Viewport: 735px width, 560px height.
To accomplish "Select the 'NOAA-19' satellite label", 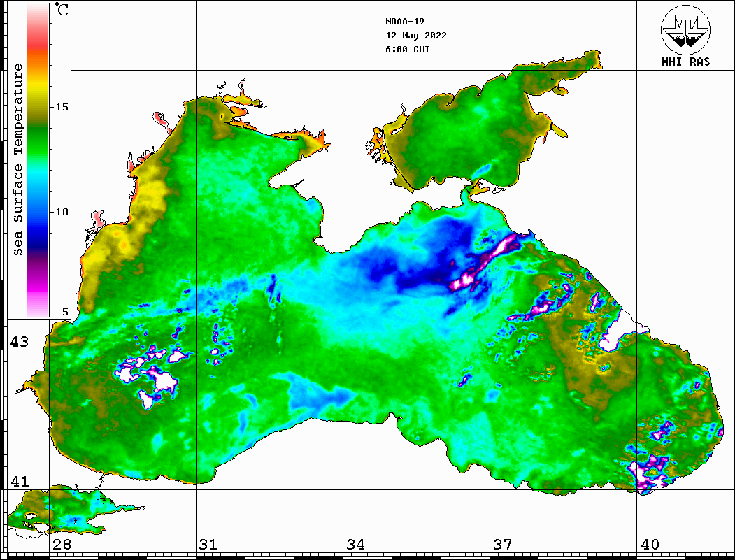I will pos(404,22).
